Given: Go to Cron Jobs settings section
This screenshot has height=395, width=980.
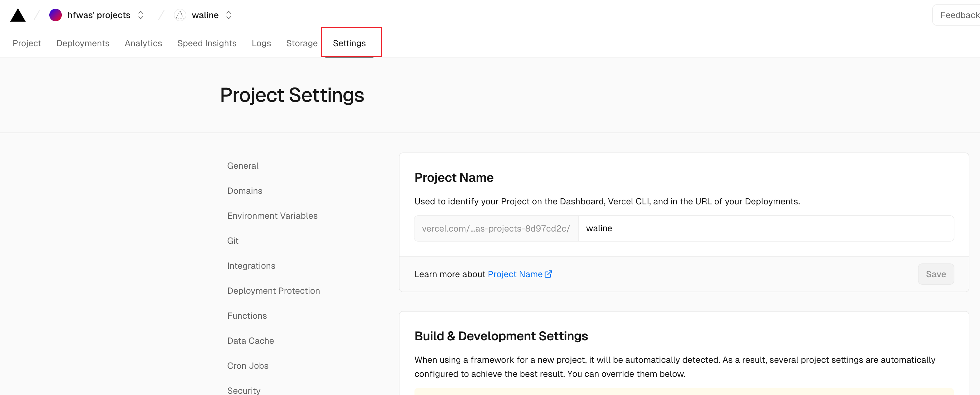Looking at the screenshot, I should click(x=248, y=366).
